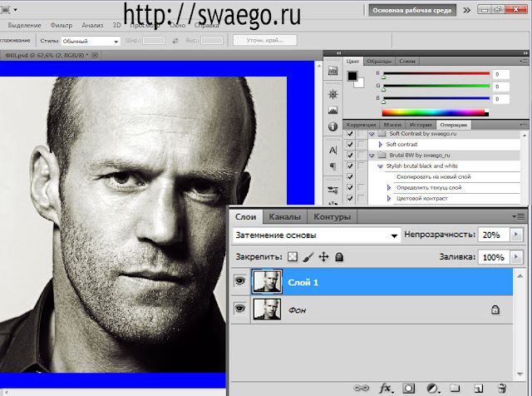532x396 pixels.
Task: Select Основная рабочая среда workspace button
Action: [x=412, y=10]
